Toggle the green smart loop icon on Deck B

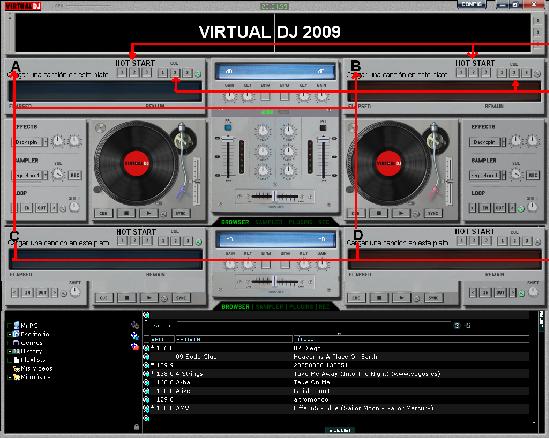click(521, 209)
